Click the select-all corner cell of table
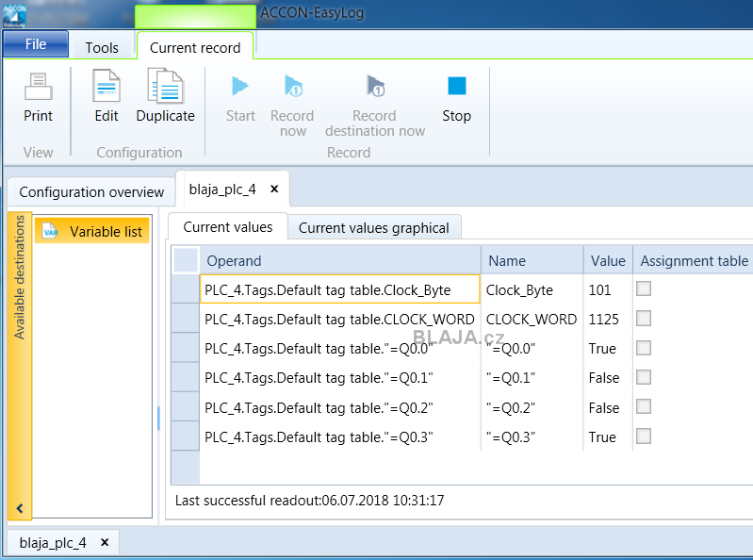Image resolution: width=753 pixels, height=560 pixels. (x=186, y=260)
